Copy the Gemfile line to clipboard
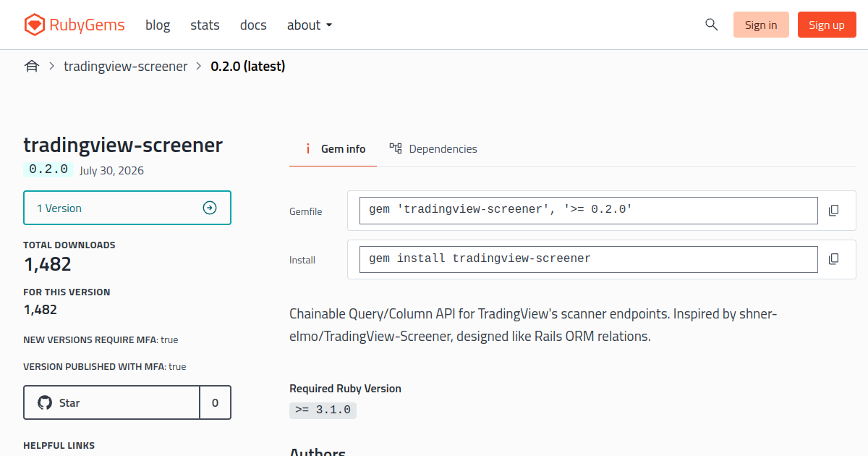 coord(833,211)
